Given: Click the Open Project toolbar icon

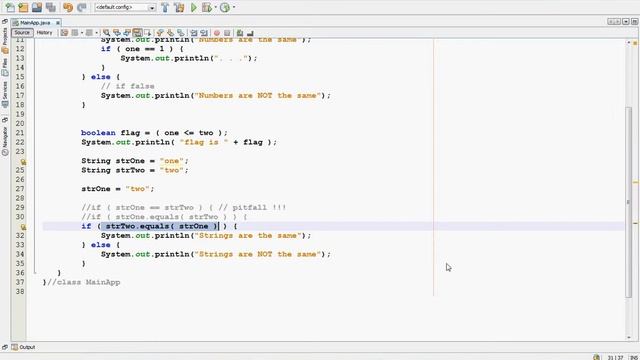Looking at the screenshot, I should [x=37, y=7].
